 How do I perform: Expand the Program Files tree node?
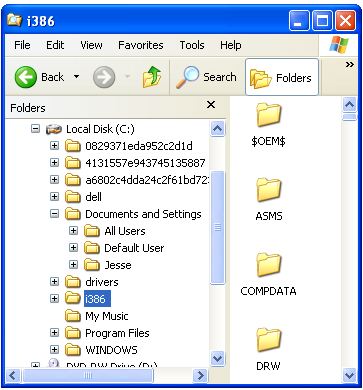pos(54,333)
